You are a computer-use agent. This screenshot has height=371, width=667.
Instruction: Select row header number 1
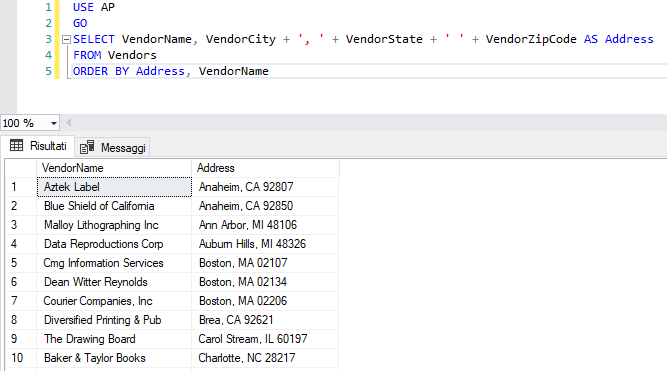tap(21, 187)
